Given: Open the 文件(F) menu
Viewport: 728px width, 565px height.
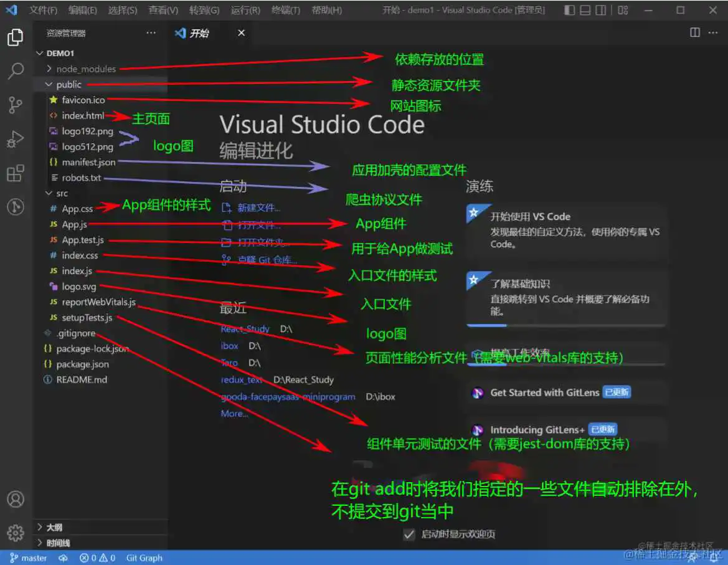Looking at the screenshot, I should tap(43, 10).
